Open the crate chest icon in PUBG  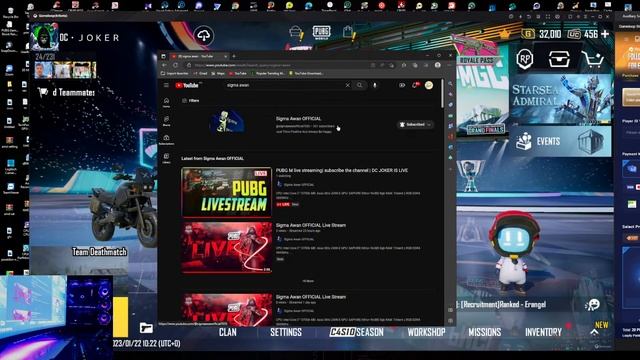point(559,59)
